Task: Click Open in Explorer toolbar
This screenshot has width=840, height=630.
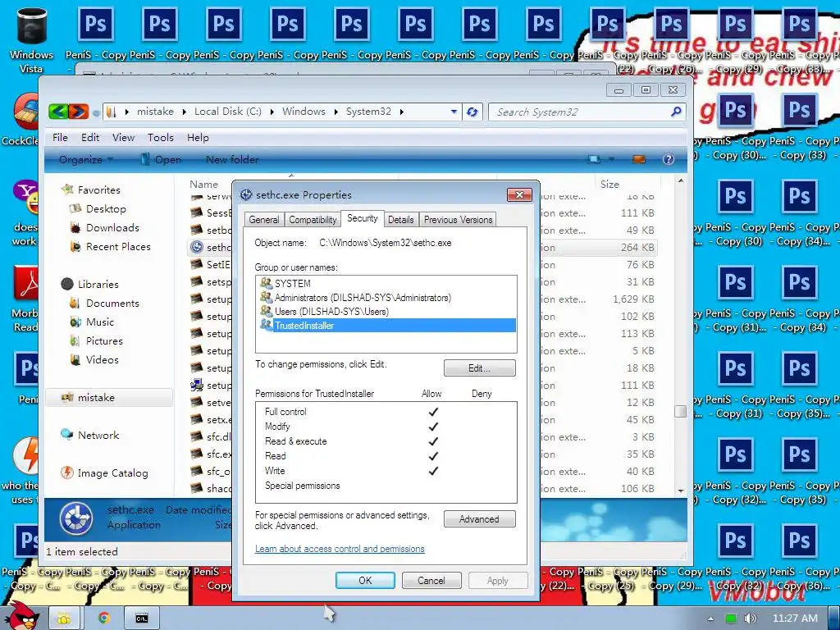Action: [x=162, y=159]
